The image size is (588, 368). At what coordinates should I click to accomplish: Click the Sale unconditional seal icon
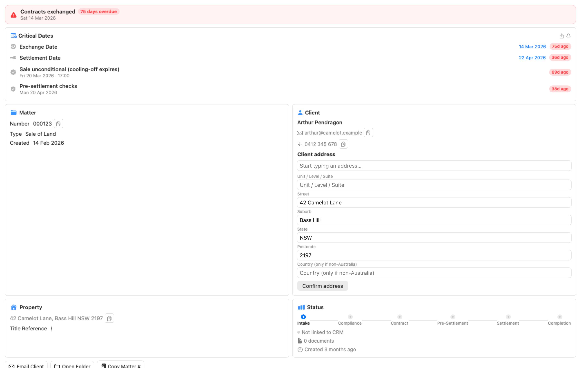[13, 72]
